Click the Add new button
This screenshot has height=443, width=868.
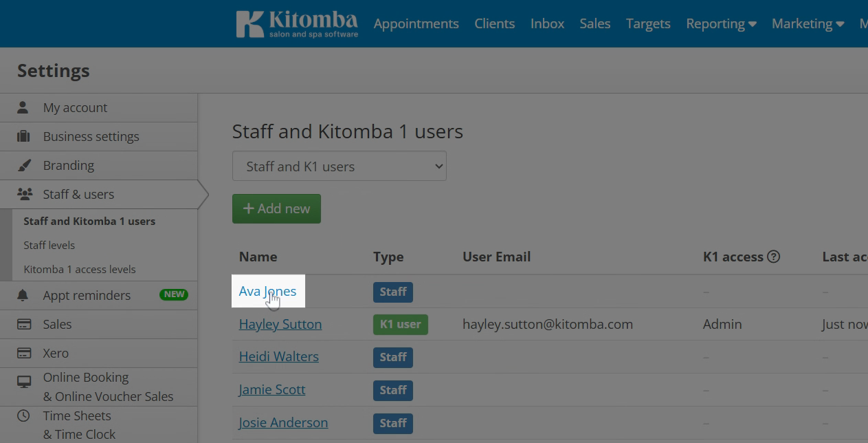(276, 208)
